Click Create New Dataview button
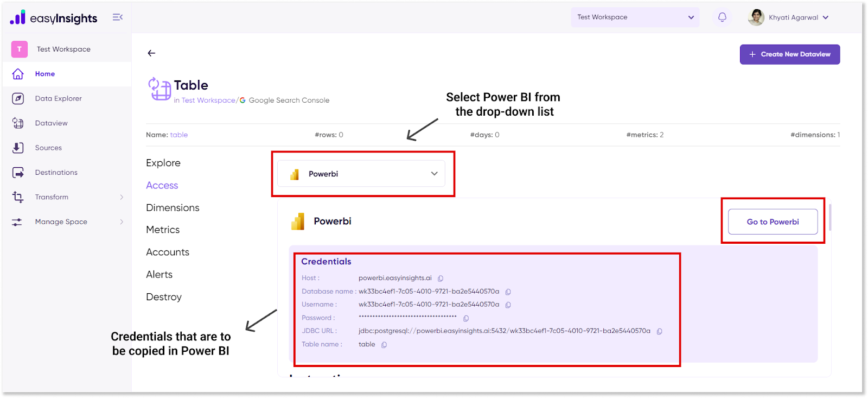 point(790,54)
